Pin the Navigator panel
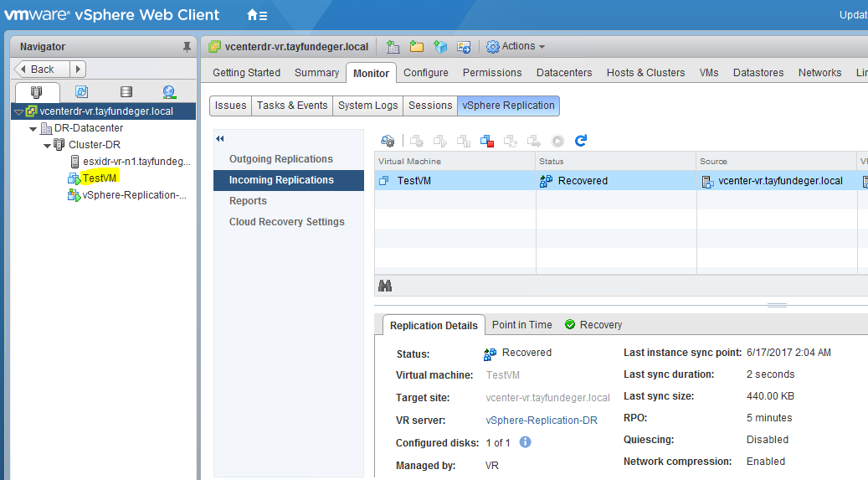Screen dimensions: 868x480 click(x=187, y=47)
